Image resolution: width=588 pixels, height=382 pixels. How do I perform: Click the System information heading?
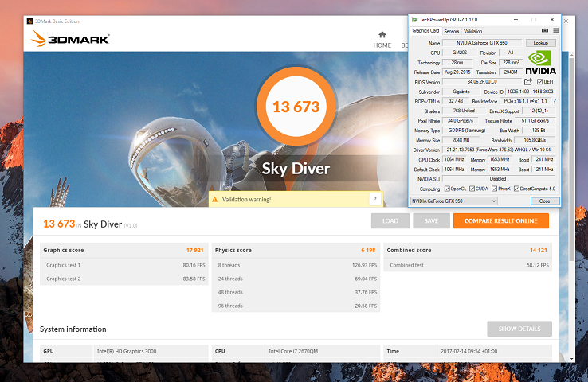click(73, 329)
